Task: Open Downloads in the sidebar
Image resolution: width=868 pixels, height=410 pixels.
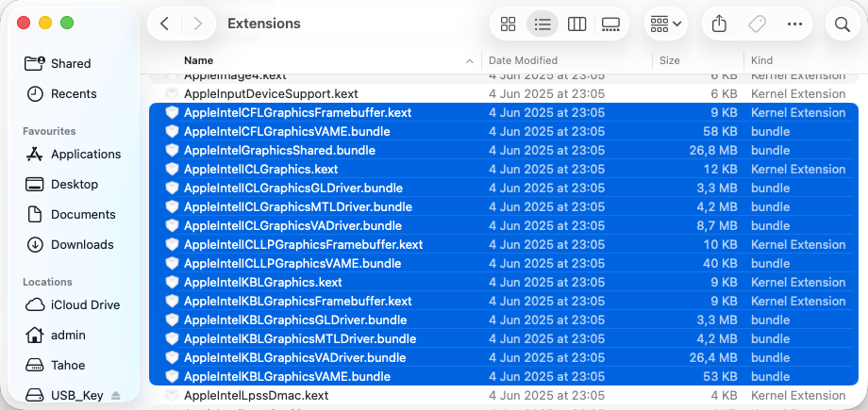Action: [x=82, y=244]
